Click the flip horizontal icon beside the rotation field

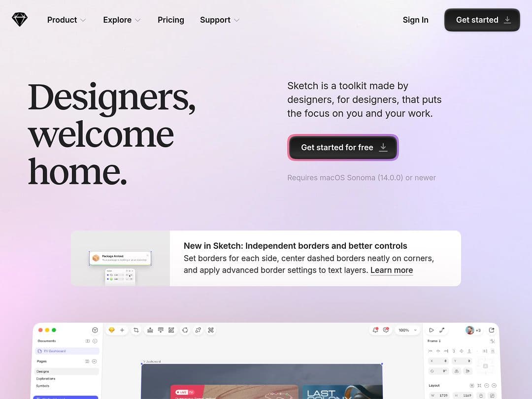pos(457,371)
